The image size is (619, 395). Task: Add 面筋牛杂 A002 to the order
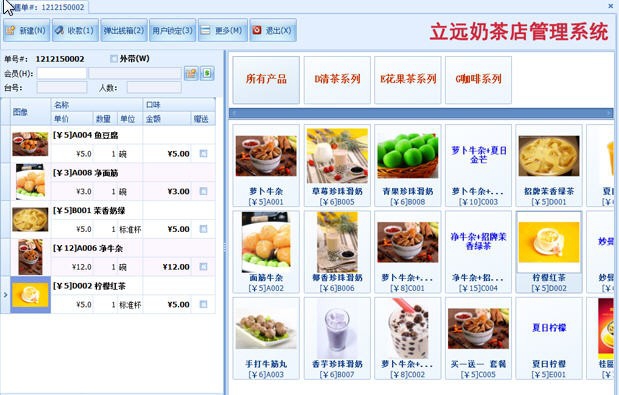point(266,252)
